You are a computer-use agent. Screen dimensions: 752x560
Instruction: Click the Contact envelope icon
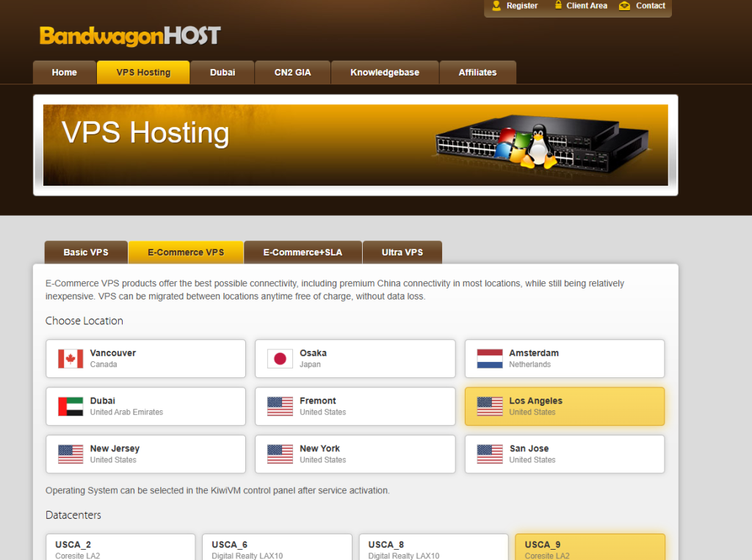[x=624, y=6]
